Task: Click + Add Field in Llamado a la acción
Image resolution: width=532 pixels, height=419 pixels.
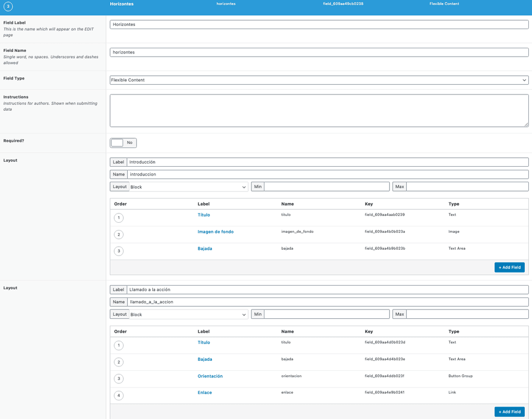Action: 509,411
